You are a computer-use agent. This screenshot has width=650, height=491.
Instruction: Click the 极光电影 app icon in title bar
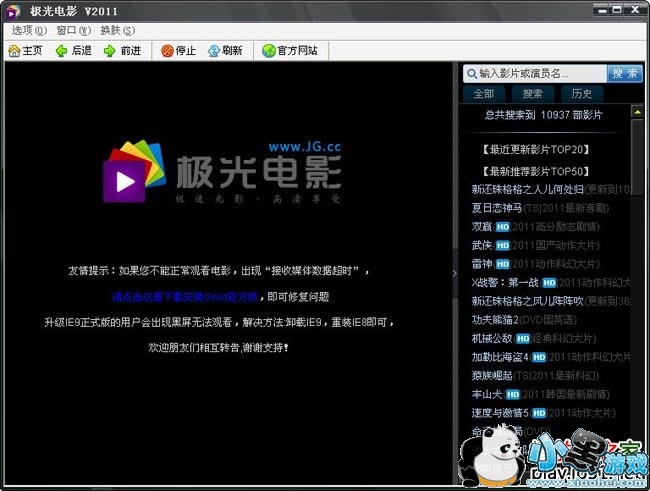pos(13,12)
